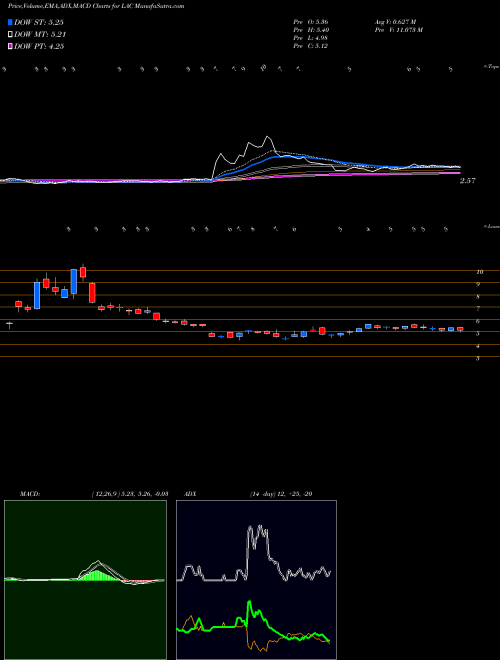Click price axis label 6
The height and width of the screenshot is (660, 500).
pyautogui.click(x=479, y=322)
